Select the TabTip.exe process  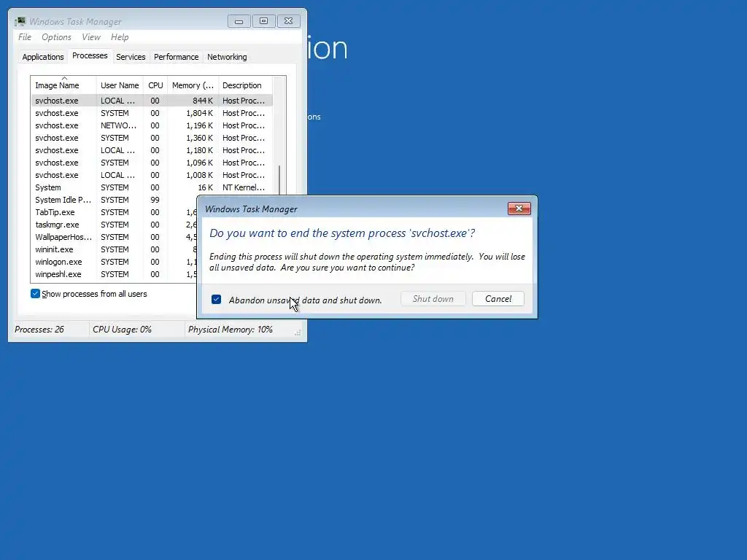[114, 212]
